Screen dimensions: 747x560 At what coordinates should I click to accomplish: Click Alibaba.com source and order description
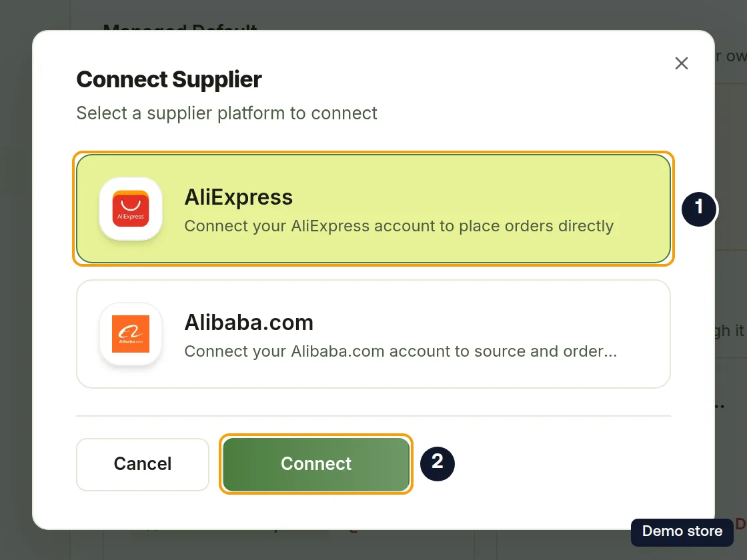coord(400,351)
